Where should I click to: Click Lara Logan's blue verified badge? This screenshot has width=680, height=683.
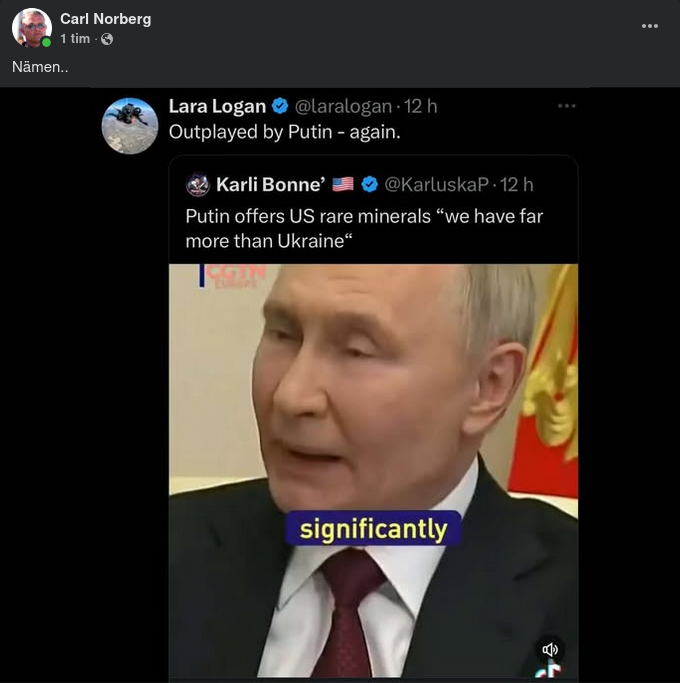coord(281,106)
